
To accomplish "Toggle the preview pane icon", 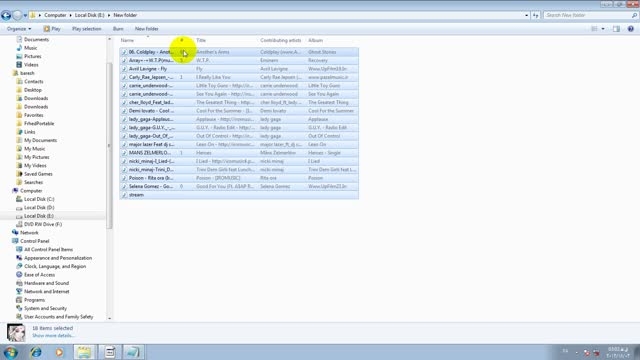I will (616, 29).
